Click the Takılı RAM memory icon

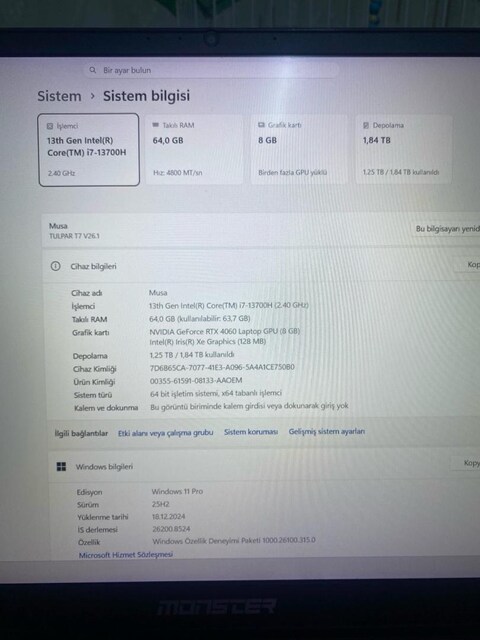tap(156, 125)
